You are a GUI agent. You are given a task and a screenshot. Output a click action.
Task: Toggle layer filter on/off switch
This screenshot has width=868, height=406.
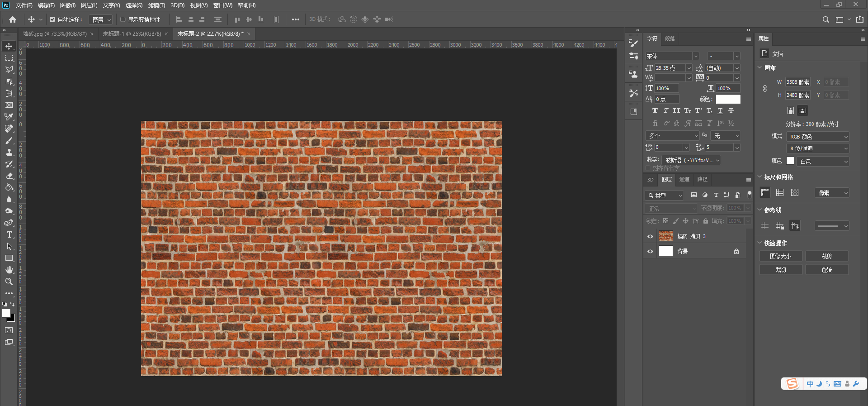pyautogui.click(x=749, y=195)
